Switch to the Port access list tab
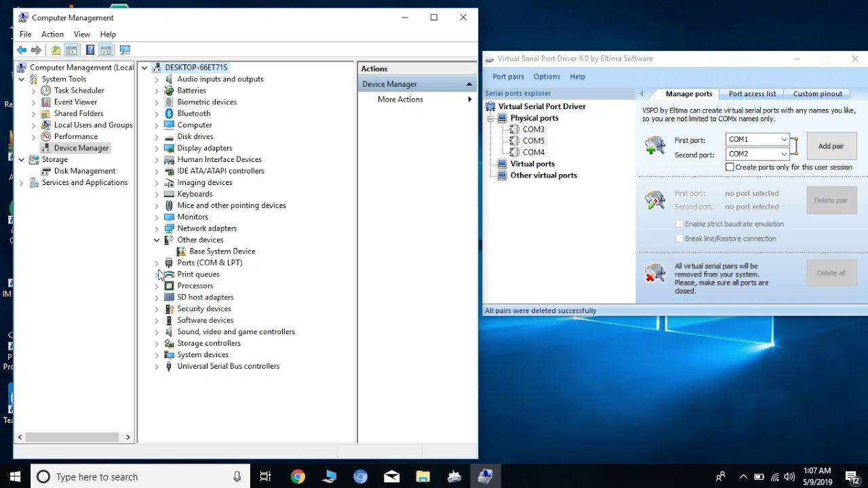 tap(752, 94)
